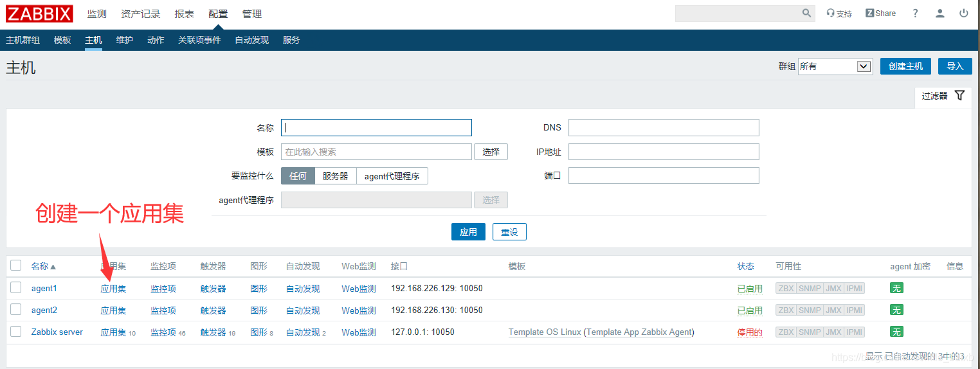Click the 创建主机 button
Image resolution: width=980 pixels, height=369 pixels.
[905, 66]
